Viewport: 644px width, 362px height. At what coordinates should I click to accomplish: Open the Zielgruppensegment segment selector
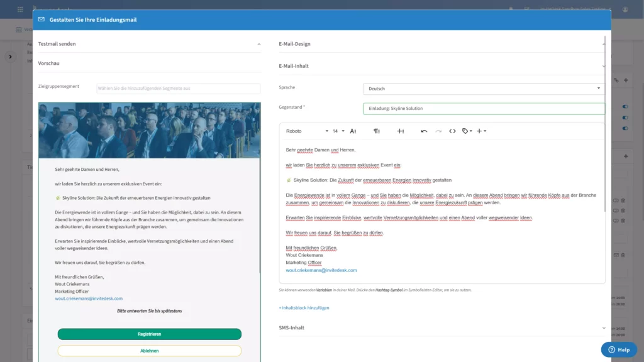pos(178,88)
